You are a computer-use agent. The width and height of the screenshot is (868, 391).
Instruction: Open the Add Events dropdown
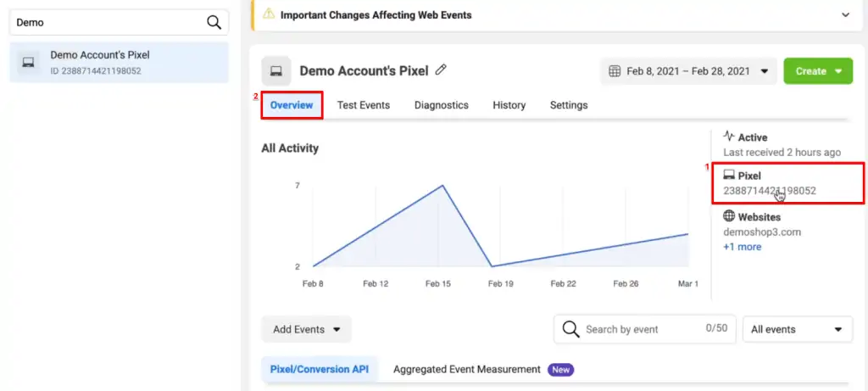point(306,330)
